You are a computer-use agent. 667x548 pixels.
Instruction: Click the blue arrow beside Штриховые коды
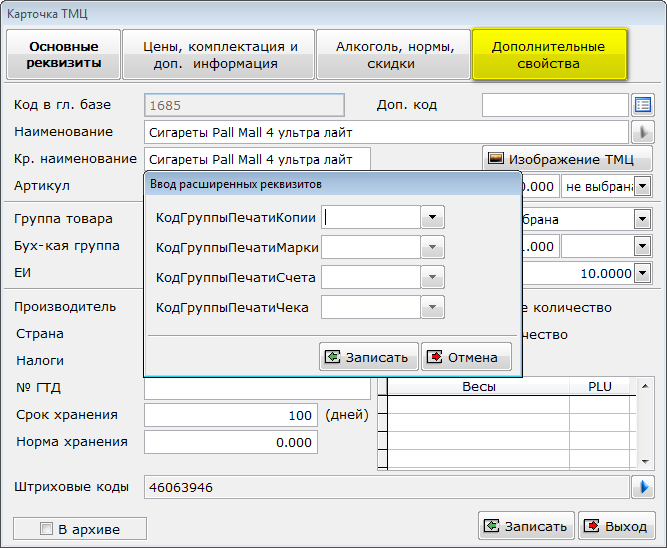pos(643,487)
